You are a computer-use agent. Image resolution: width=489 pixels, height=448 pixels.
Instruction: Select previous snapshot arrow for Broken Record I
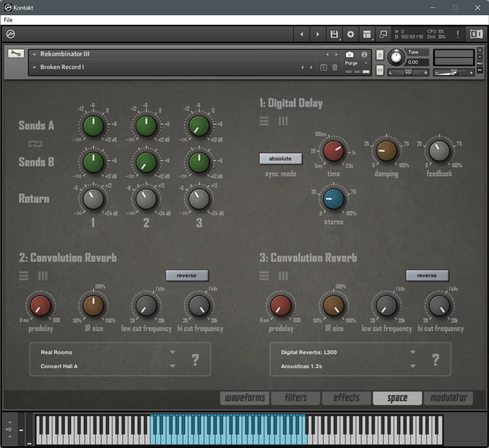pos(302,67)
